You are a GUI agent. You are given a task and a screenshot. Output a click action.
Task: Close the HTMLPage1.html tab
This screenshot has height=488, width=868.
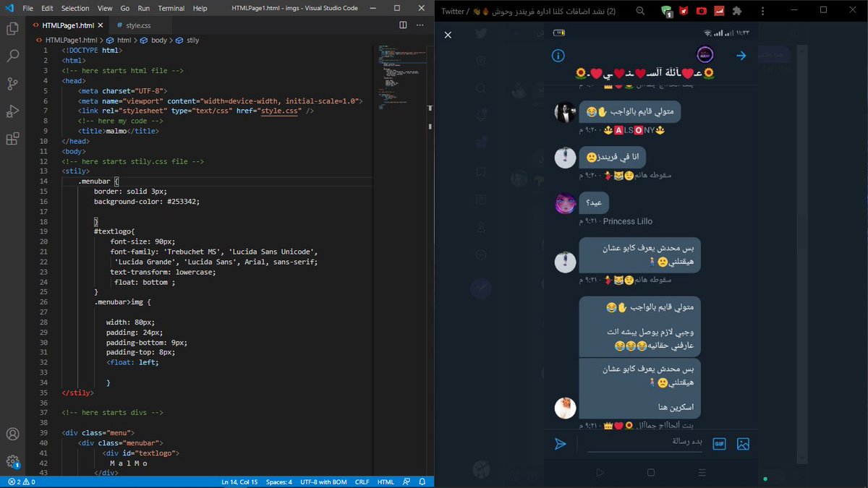[102, 25]
